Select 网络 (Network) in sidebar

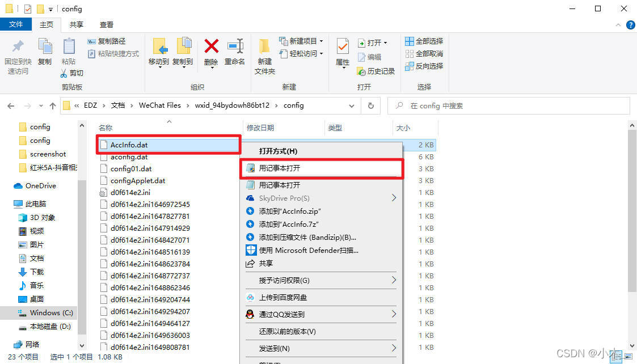tap(27, 345)
